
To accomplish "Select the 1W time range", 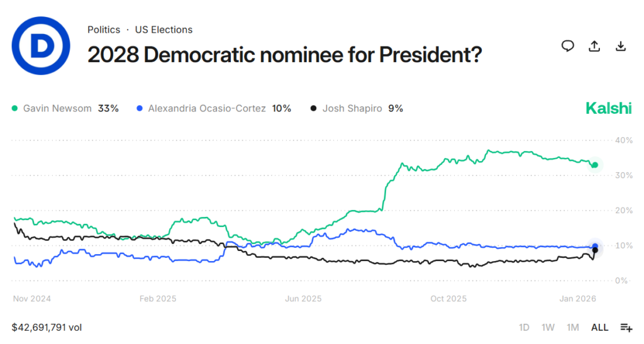I will pyautogui.click(x=548, y=327).
